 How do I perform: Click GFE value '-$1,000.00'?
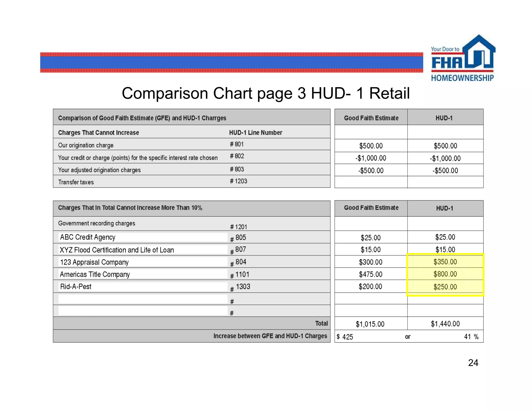(x=371, y=158)
